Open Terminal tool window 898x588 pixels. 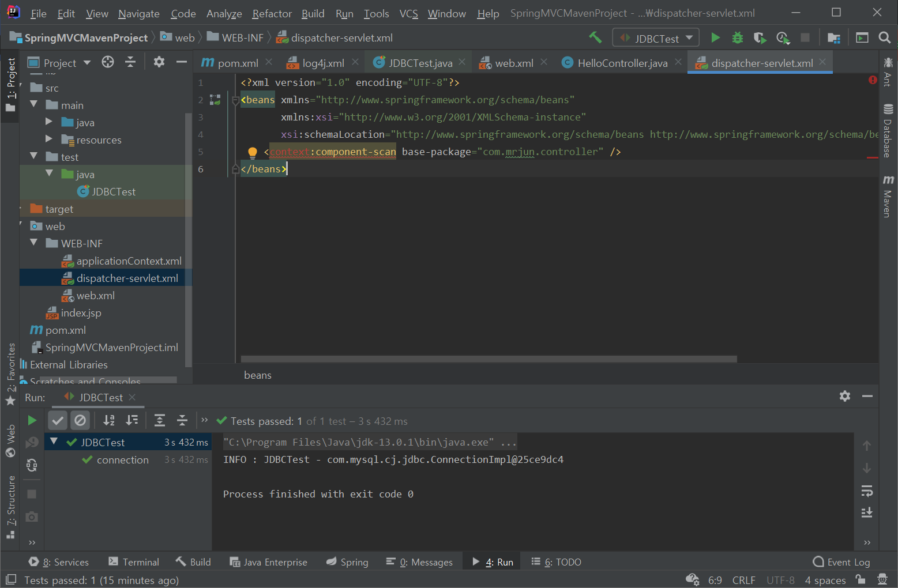(134, 562)
